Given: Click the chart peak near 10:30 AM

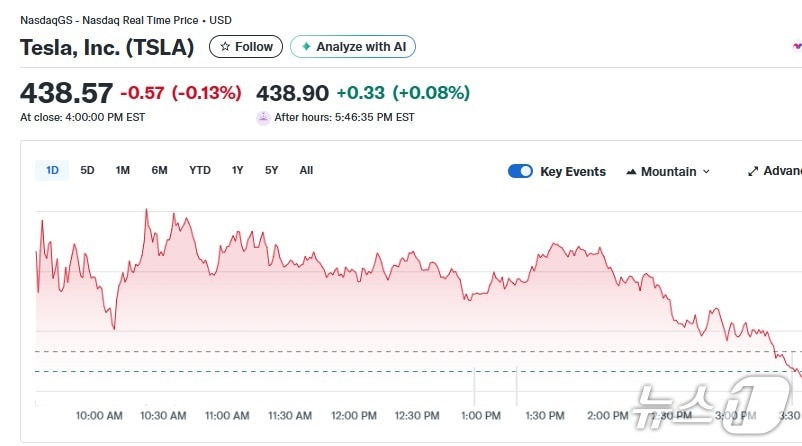Looking at the screenshot, I should tap(146, 210).
